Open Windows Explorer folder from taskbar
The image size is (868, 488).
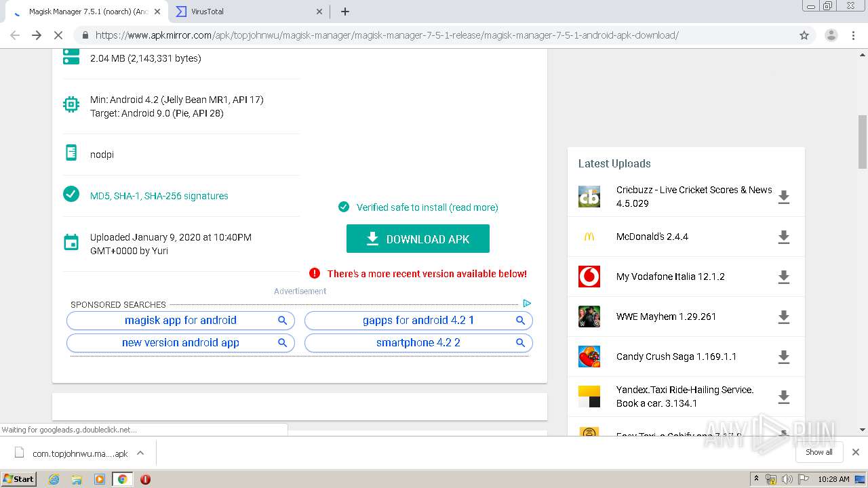pyautogui.click(x=77, y=479)
